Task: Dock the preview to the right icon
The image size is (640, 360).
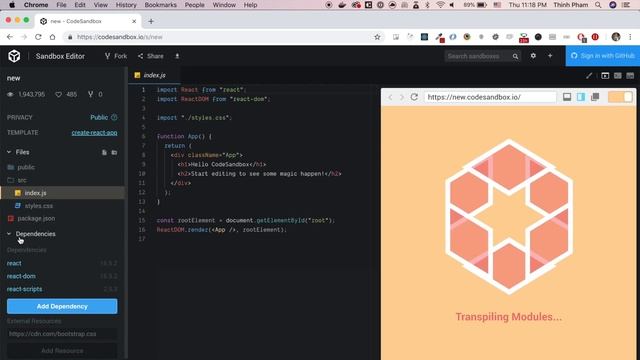Action: click(x=581, y=97)
